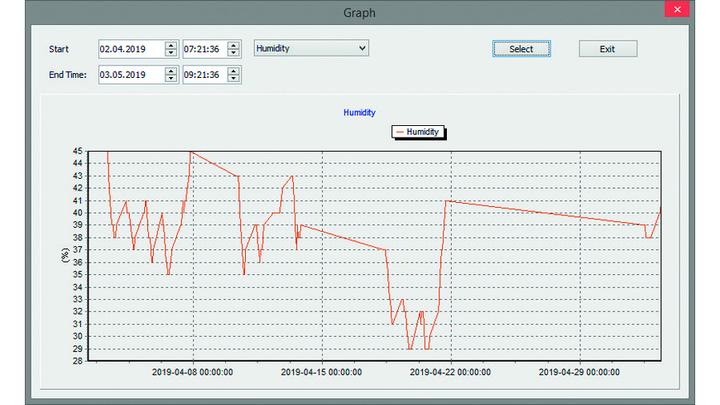Click the 2019-04-29 00:00:00 axis label
Viewport: 720px width, 405px height.
(579, 372)
